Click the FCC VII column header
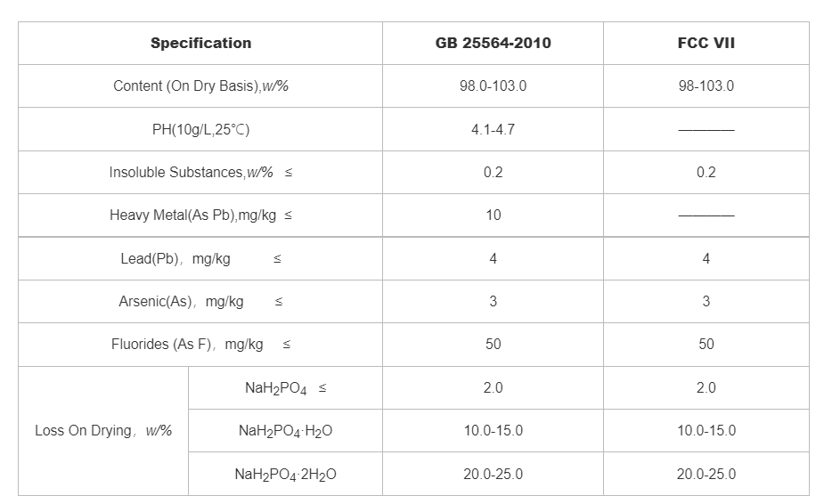The height and width of the screenshot is (504, 824). pos(706,43)
